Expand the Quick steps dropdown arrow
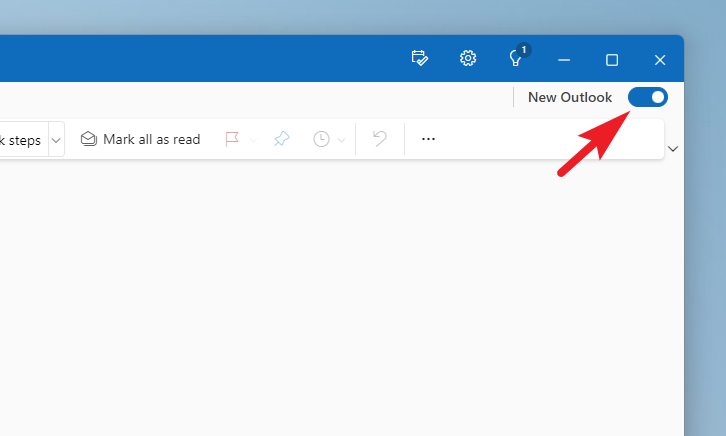The image size is (726, 436). click(56, 140)
